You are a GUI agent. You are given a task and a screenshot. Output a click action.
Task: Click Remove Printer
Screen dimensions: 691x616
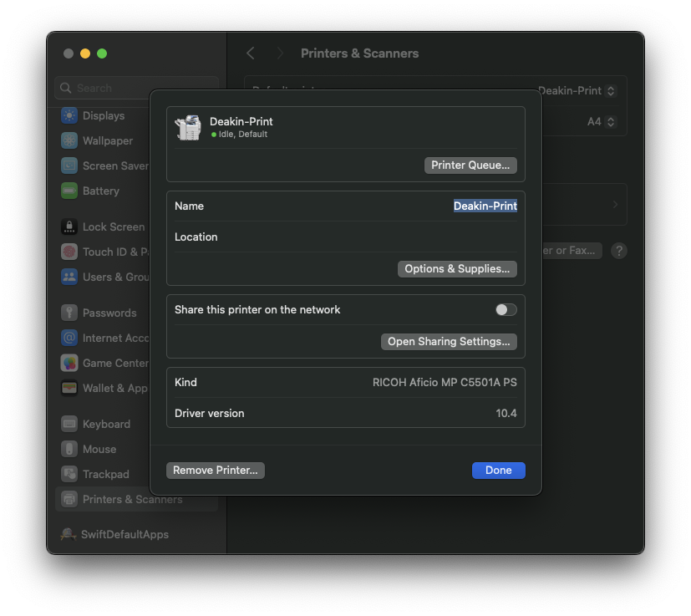(215, 470)
